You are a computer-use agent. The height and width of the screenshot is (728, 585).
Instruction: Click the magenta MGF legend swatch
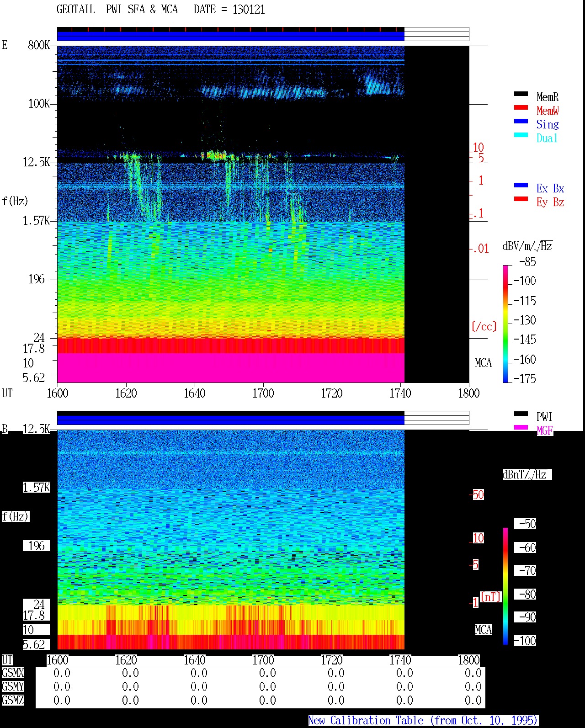click(x=521, y=427)
